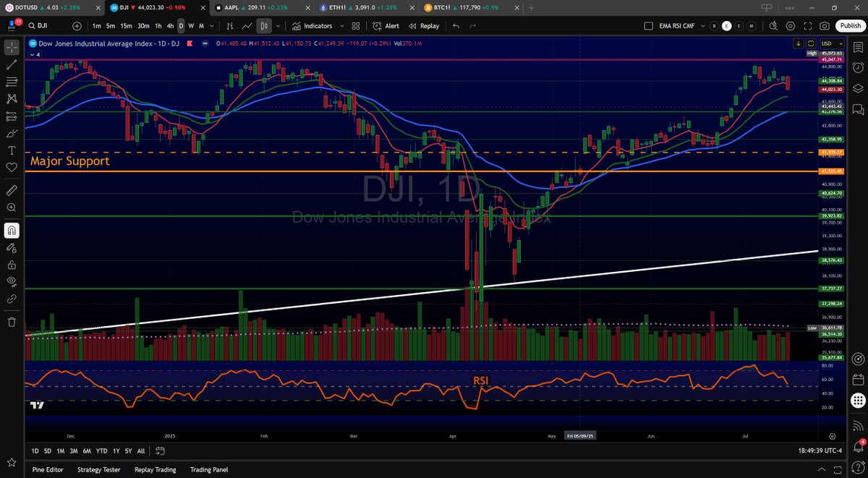Switch to 4h timeframe

(x=170, y=26)
